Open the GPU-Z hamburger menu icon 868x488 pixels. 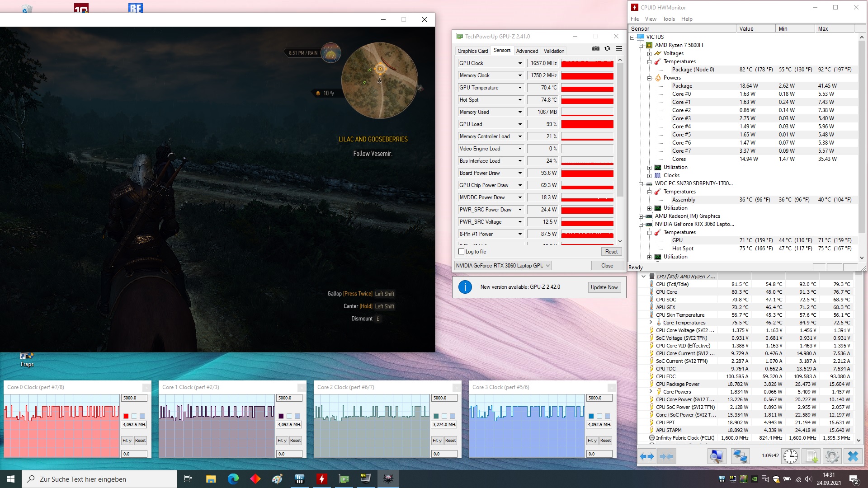coord(619,49)
